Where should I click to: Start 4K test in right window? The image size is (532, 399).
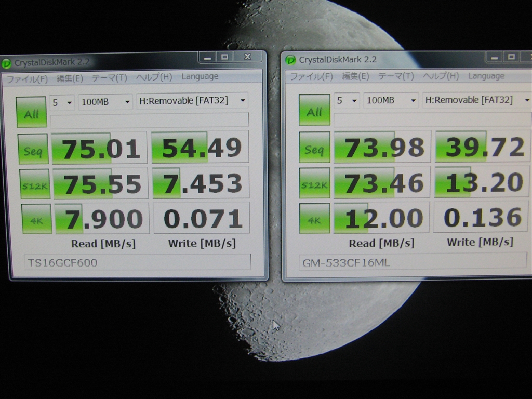point(314,219)
